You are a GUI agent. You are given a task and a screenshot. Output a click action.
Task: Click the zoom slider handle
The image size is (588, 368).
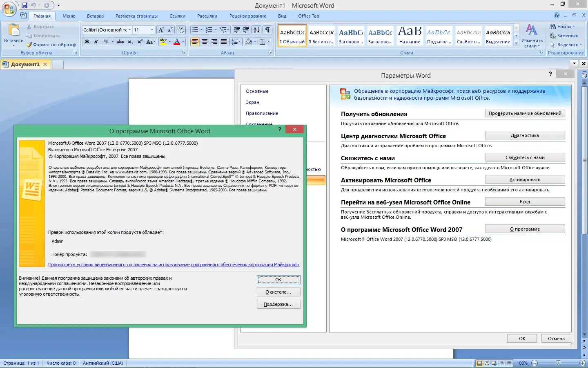pos(558,363)
